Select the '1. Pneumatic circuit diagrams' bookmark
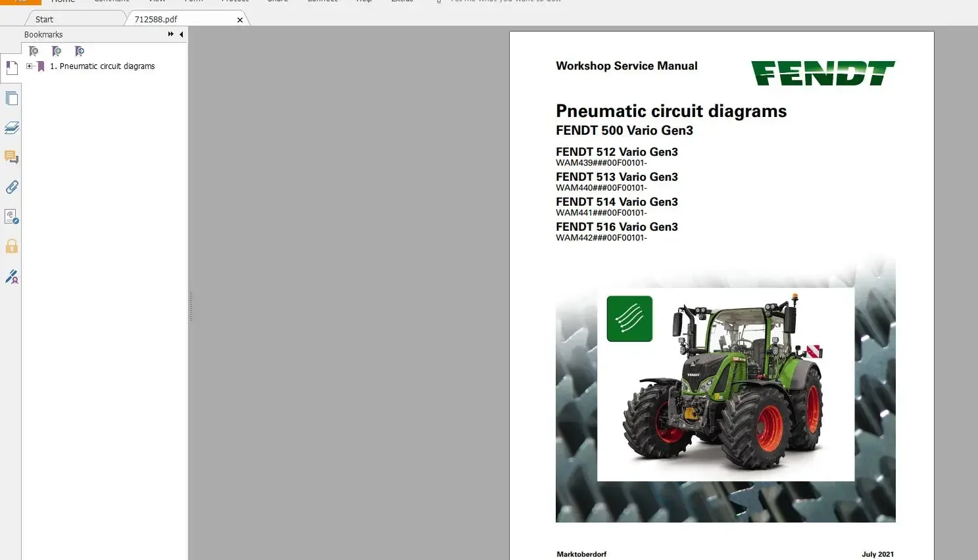The height and width of the screenshot is (560, 978). pos(103,66)
